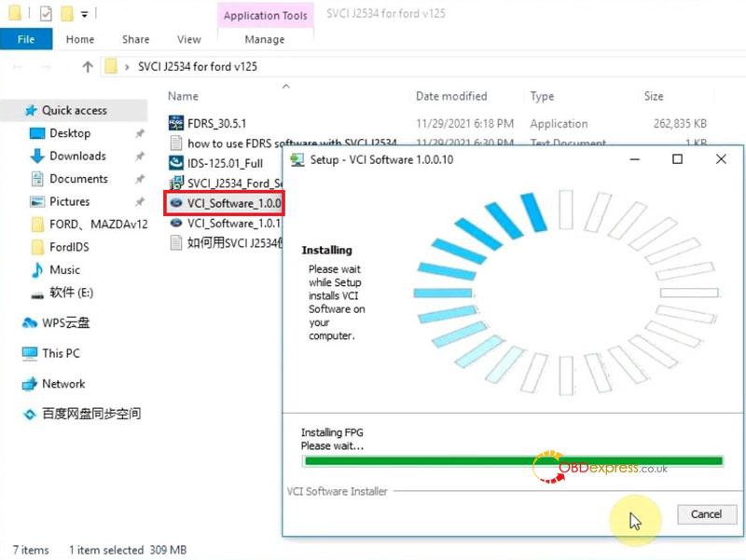746x560 pixels.
Task: Click the Properties checkmark icon in title bar
Action: (46, 14)
